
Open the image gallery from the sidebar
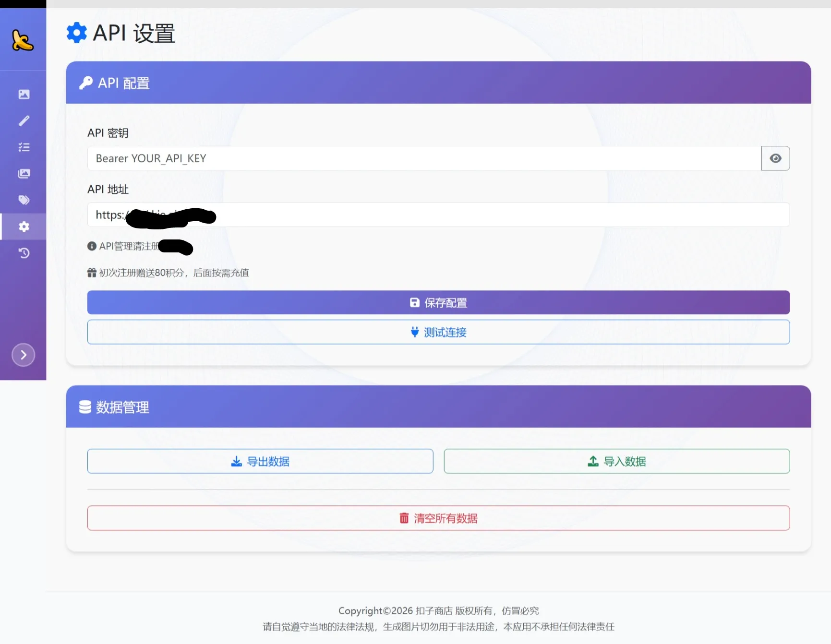coord(24,173)
